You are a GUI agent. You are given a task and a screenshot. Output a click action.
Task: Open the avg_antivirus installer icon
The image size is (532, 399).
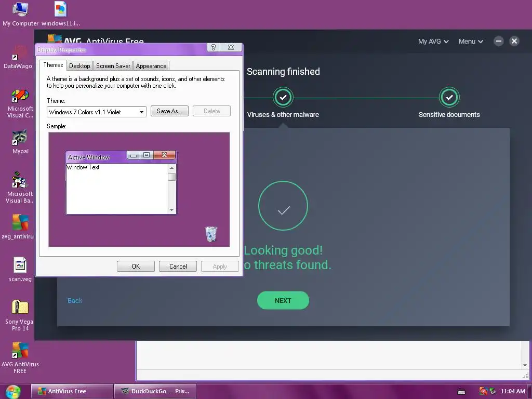click(x=18, y=227)
